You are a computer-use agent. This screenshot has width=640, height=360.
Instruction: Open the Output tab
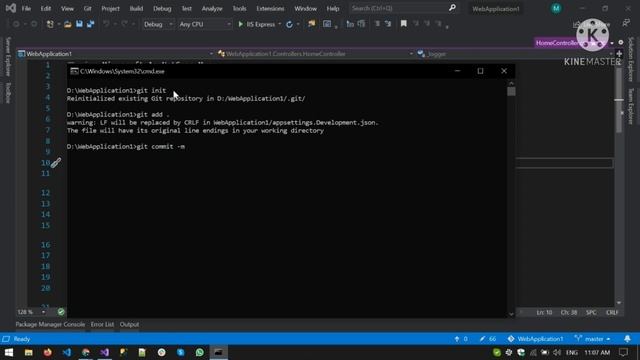click(129, 324)
